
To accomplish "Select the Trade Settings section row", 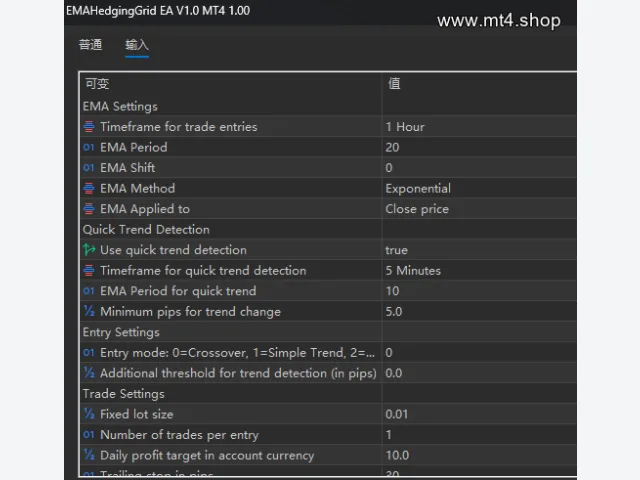I will (328, 394).
